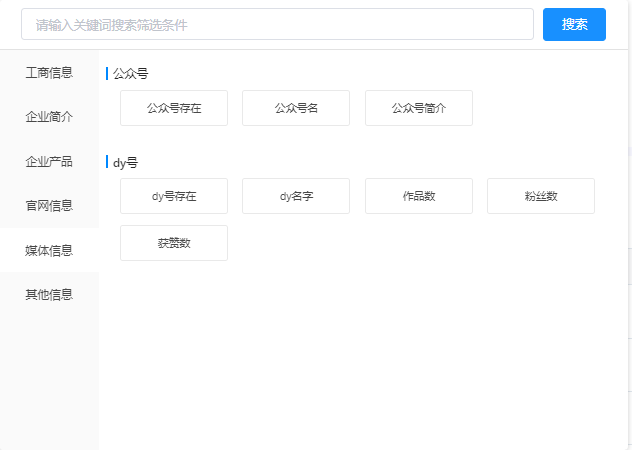Viewport: 632px width, 450px height.
Task: Select the 媒体信息 sidebar tab
Action: coord(49,250)
